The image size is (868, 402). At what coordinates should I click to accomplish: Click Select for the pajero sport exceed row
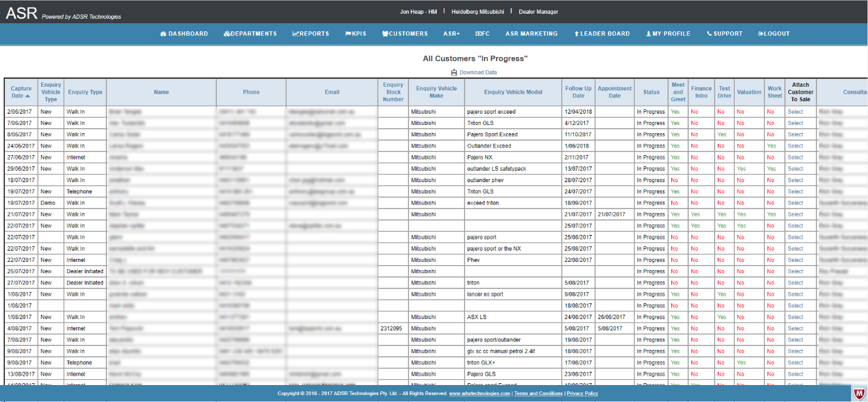pos(795,112)
